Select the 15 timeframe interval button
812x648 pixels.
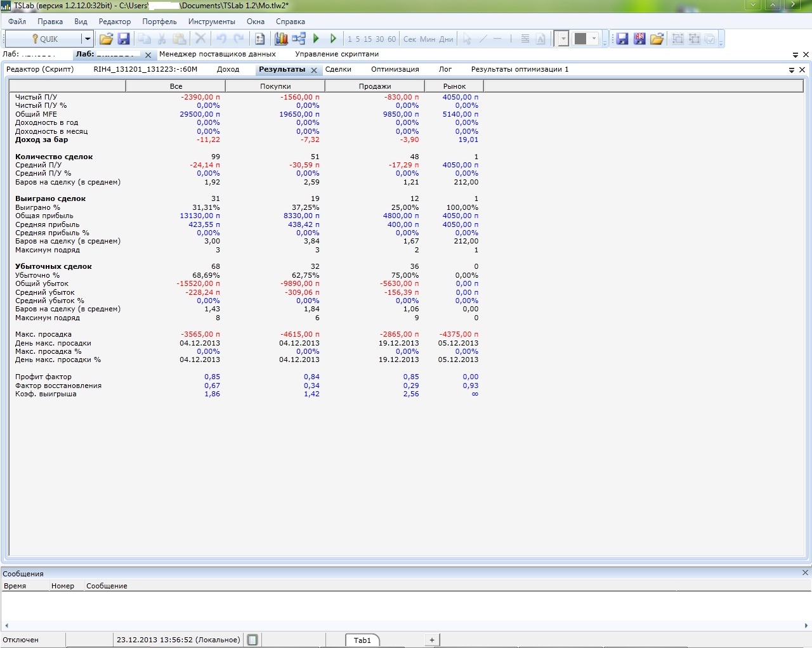[x=368, y=39]
